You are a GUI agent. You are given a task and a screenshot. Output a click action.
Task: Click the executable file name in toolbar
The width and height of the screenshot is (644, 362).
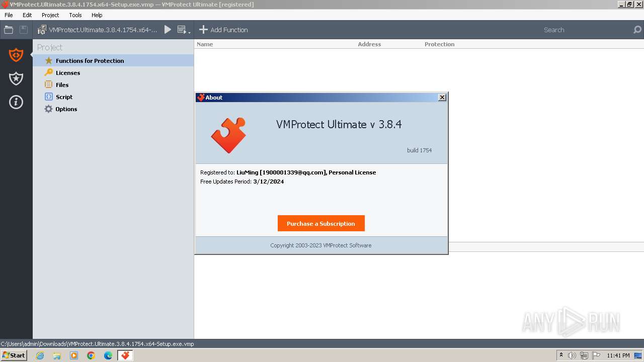(x=103, y=30)
